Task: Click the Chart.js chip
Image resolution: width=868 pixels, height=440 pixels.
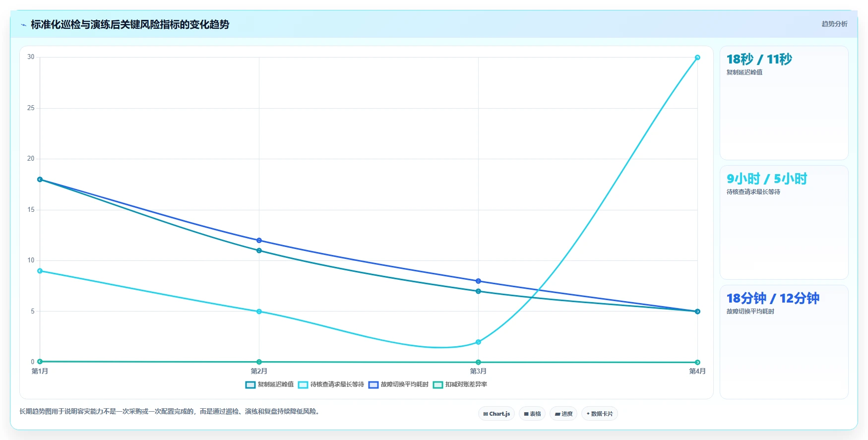Action: pos(496,414)
